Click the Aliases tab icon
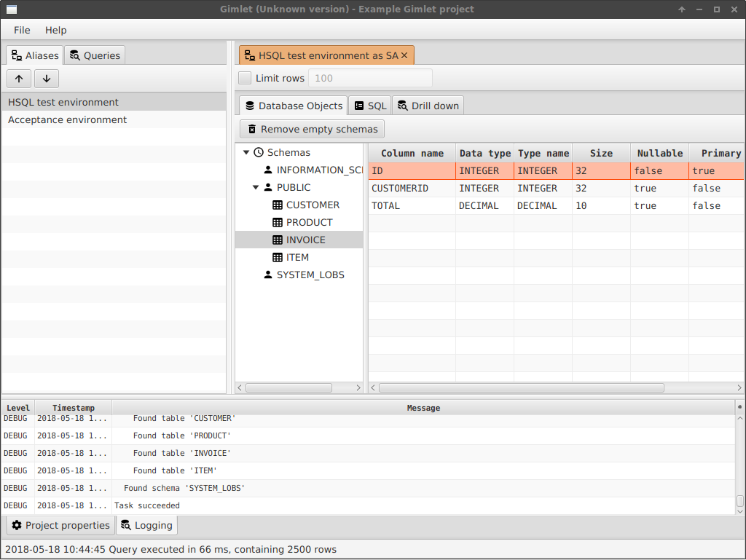This screenshot has height=560, width=746. [17, 55]
